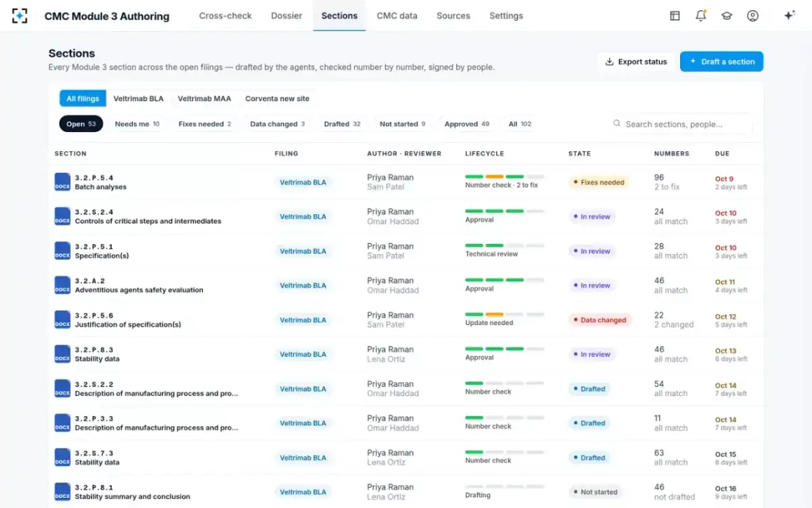Screen dimensions: 812x508
Task: Click the lifecycle progress bar for 3.2.P.5.6
Action: click(x=505, y=314)
